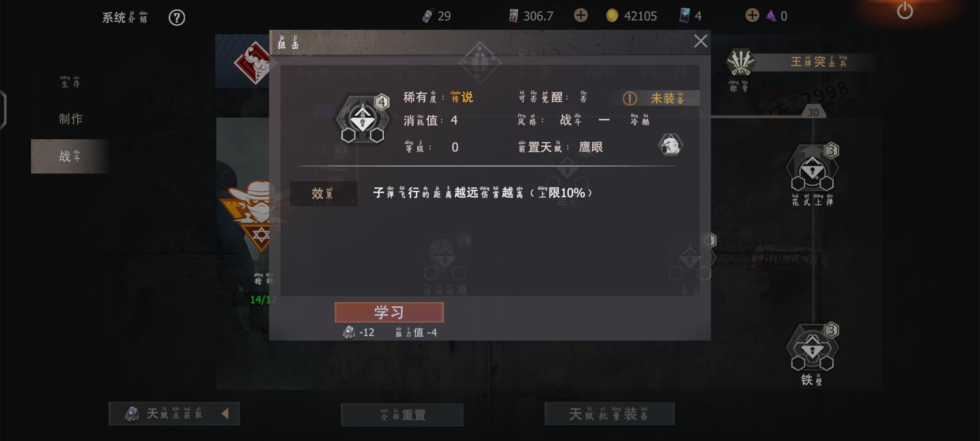
Task: Click the 天赋批量装备 batch equip button
Action: pyautogui.click(x=610, y=414)
